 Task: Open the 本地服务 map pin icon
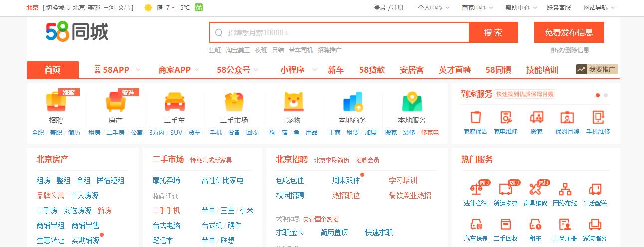coord(412,102)
